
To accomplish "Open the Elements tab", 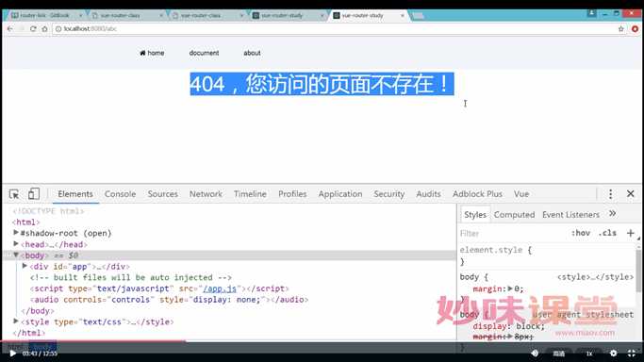I will point(75,194).
